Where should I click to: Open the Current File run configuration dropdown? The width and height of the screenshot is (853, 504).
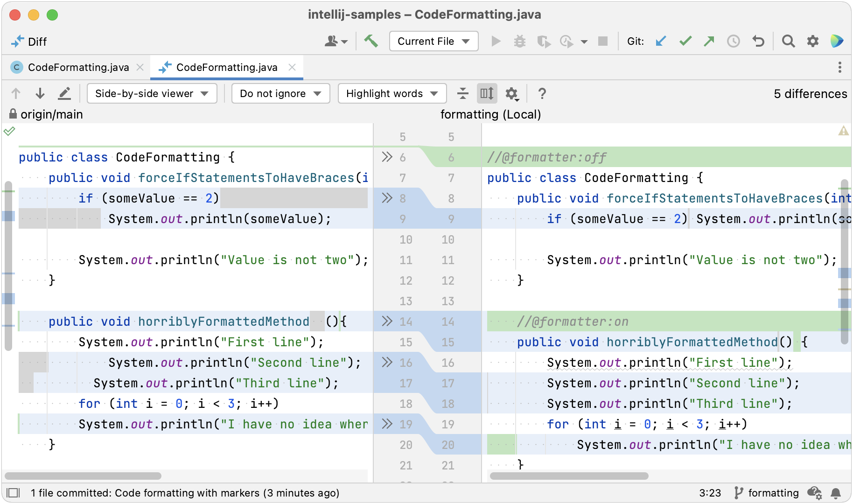coord(433,41)
